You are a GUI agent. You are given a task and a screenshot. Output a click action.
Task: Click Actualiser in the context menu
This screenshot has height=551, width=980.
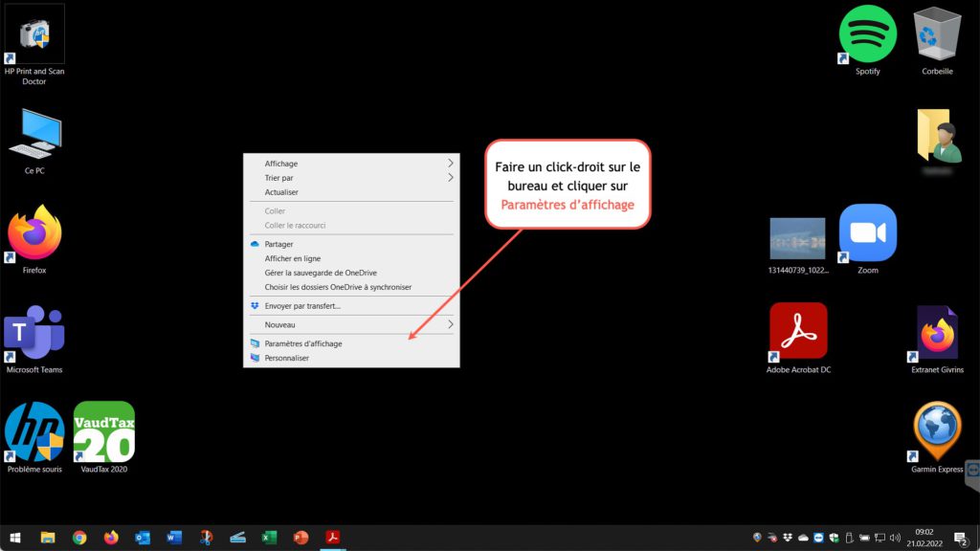[x=281, y=192]
